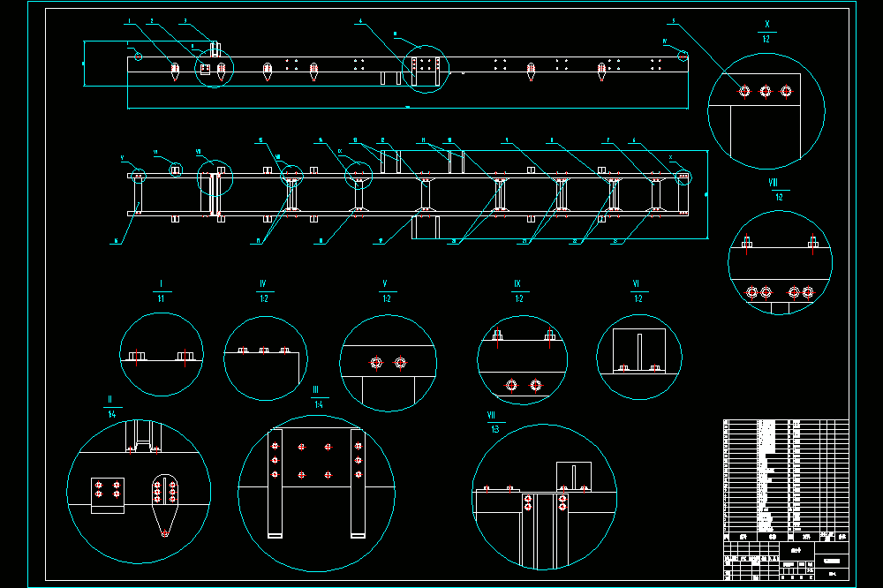Image resolution: width=883 pixels, height=588 pixels.
Task: Select the large detail II circle
Action: pos(139,491)
